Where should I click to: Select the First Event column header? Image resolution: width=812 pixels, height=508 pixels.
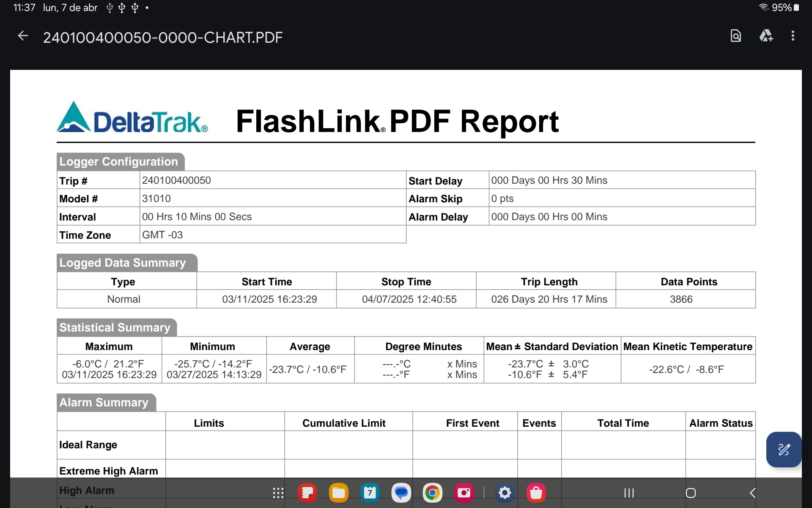coord(472,423)
